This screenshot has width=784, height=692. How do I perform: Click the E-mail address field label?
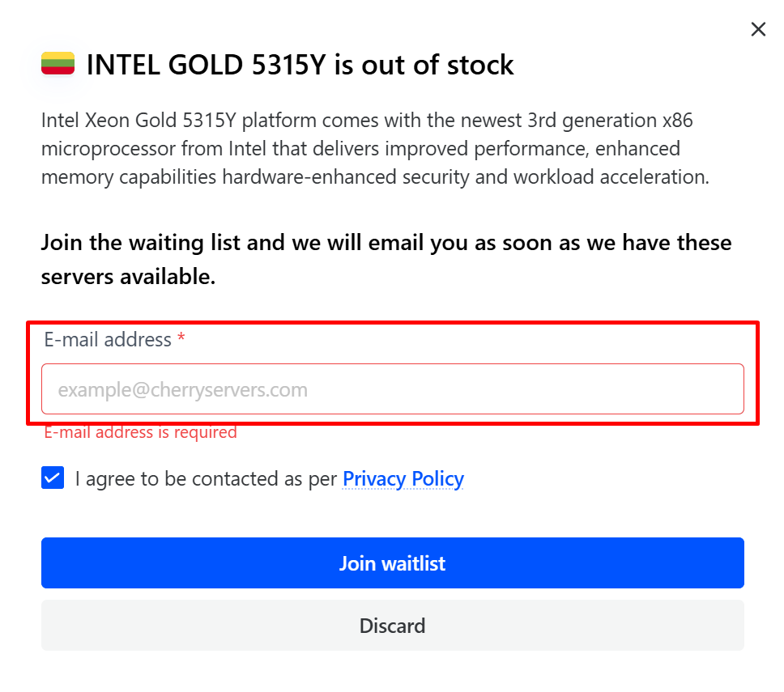click(x=107, y=340)
